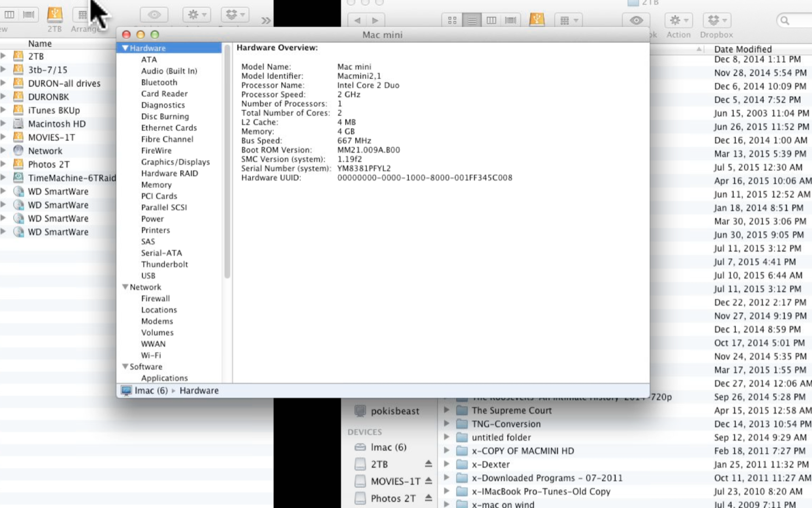Open Dropbox menu in right Finder window
This screenshot has height=508, width=812.
717,21
